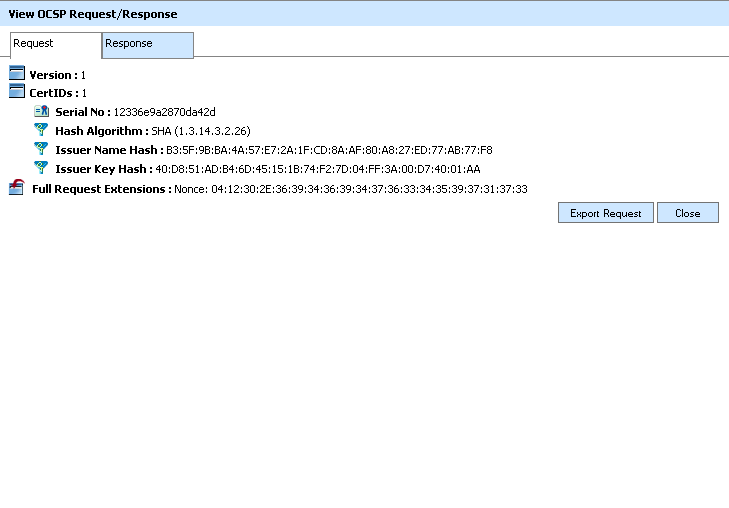
Task: Click the Nonce extension value
Action: click(350, 189)
